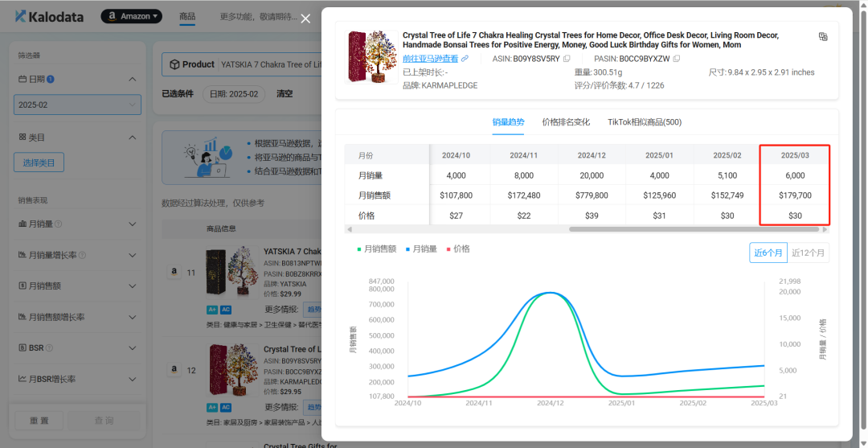Copy the PASIN B0CC9BYXZW
868x448 pixels.
(x=677, y=59)
